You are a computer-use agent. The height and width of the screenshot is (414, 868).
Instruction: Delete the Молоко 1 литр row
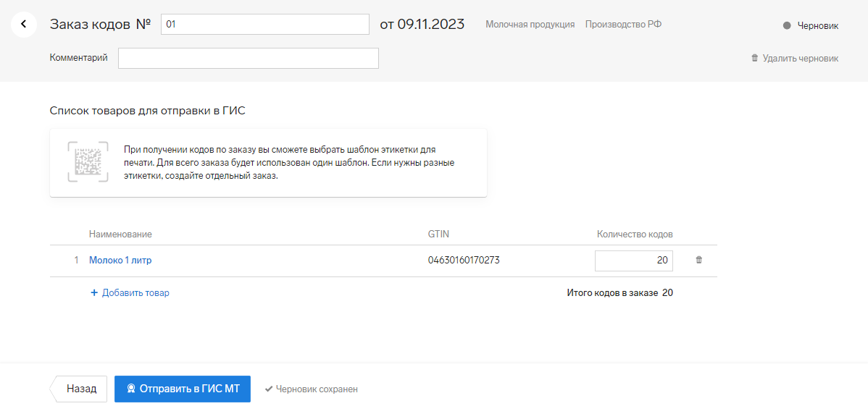coord(698,260)
